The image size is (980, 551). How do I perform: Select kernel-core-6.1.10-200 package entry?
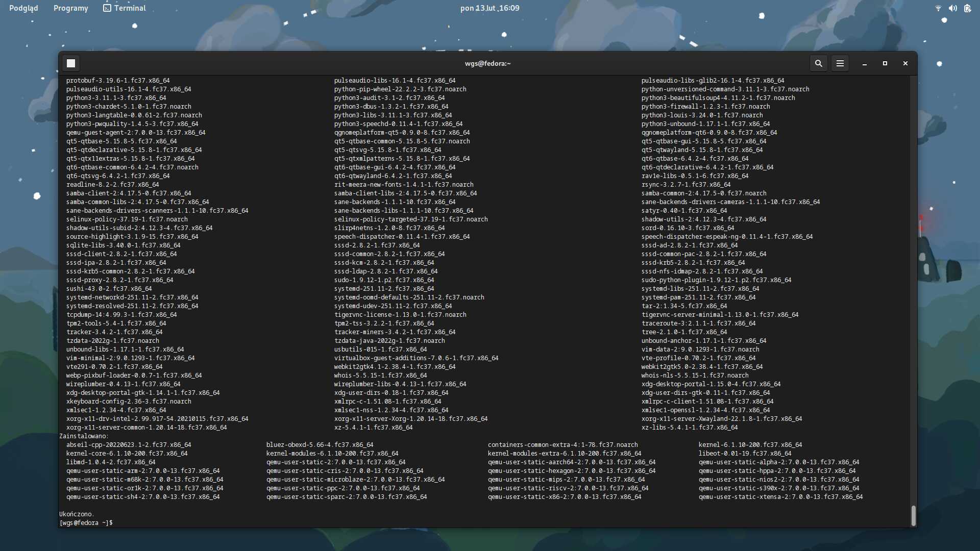coord(127,454)
